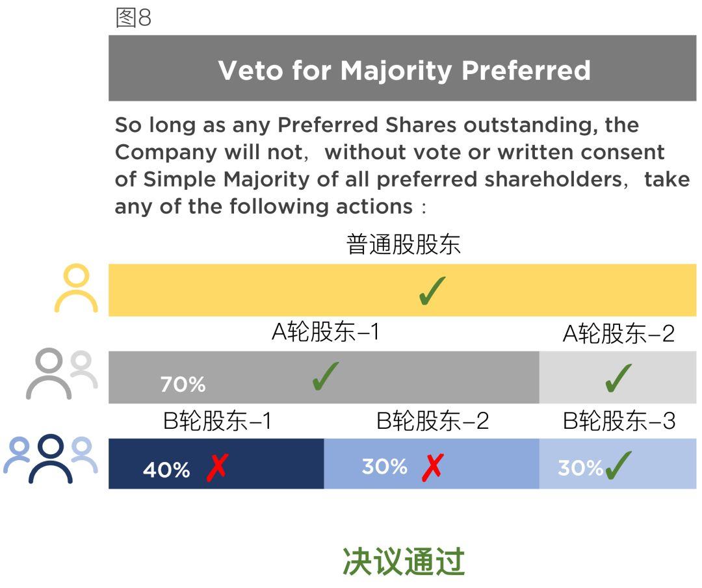
Task: Click the 普通股股东 label
Action: tap(404, 245)
